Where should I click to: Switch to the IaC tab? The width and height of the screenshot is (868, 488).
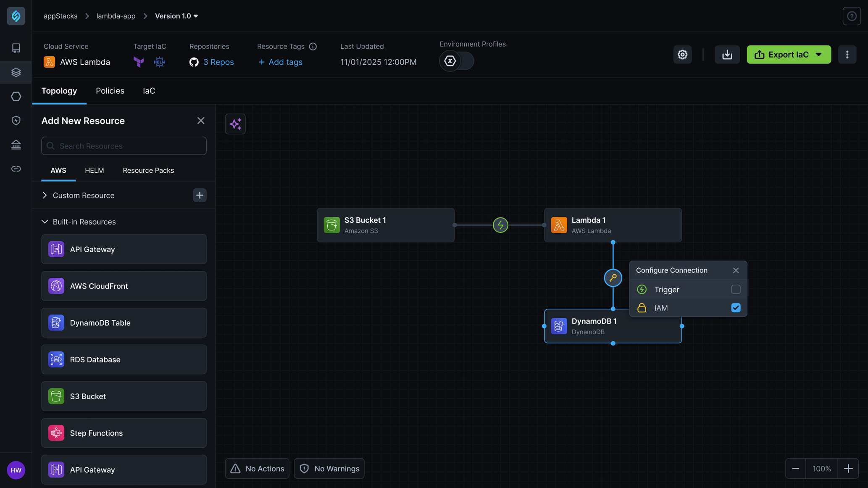[x=149, y=91]
